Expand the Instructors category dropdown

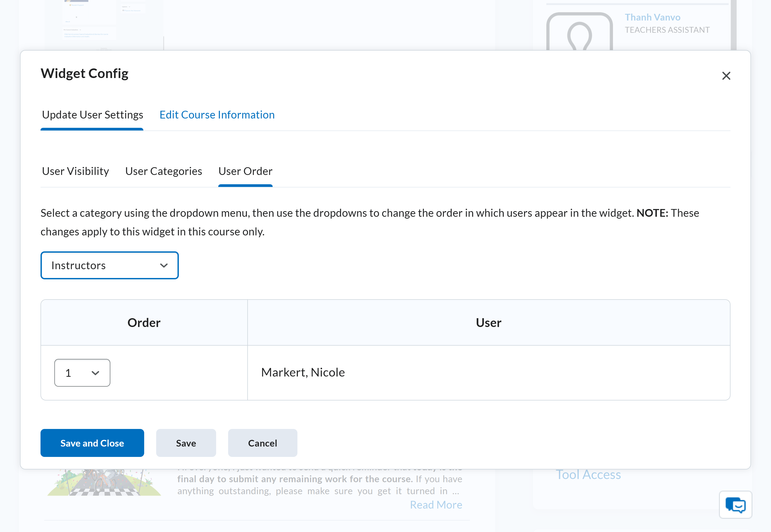[110, 265]
